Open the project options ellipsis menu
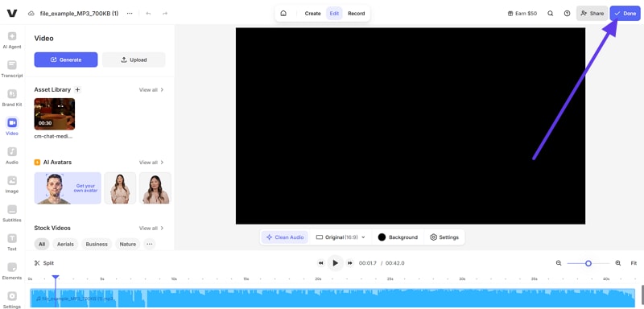644x309 pixels. pos(130,14)
